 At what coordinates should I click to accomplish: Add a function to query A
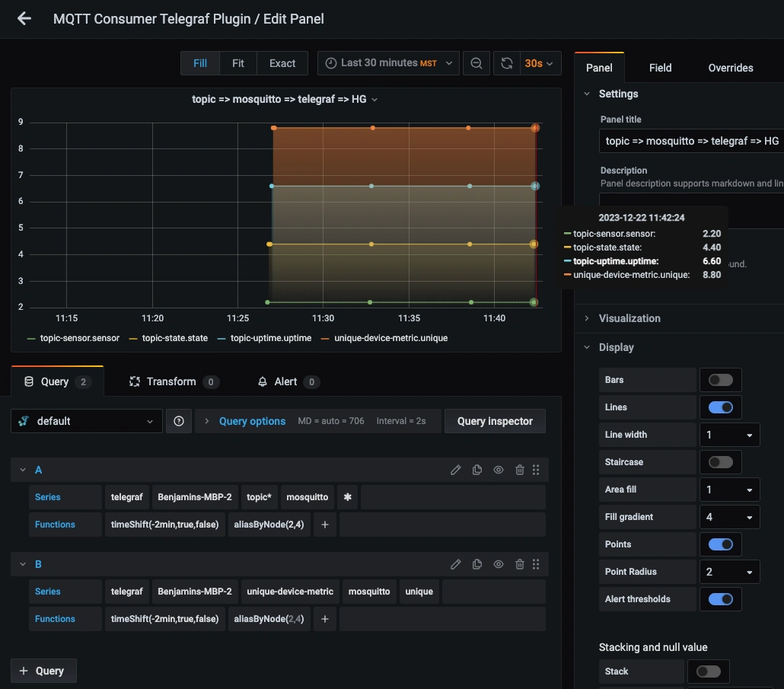pos(325,525)
